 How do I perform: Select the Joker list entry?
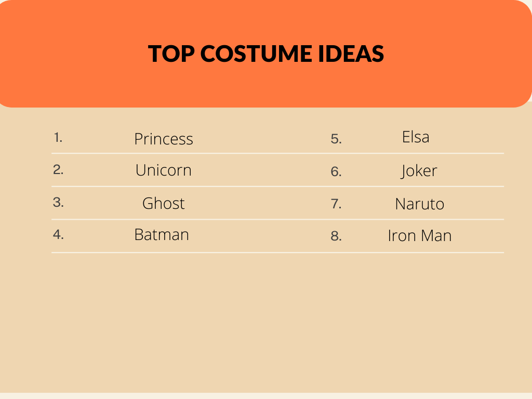(419, 171)
